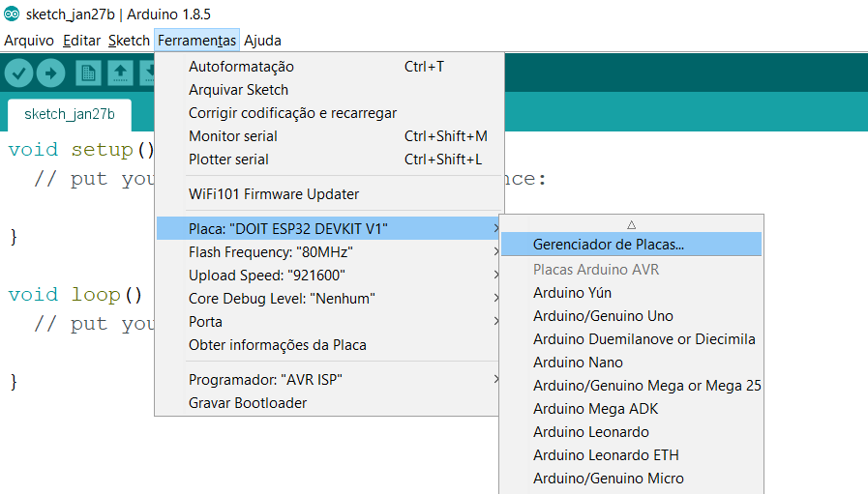Select Arduino Duemilanove or Diecimila board
The image size is (868, 494).
click(631, 339)
